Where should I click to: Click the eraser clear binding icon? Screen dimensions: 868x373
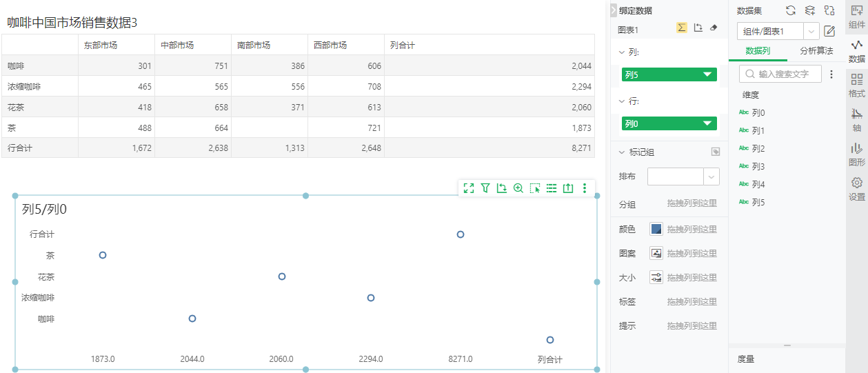pos(714,28)
